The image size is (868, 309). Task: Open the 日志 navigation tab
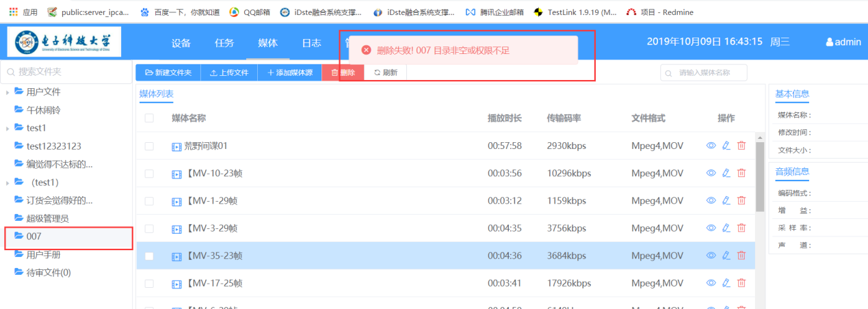coord(312,42)
